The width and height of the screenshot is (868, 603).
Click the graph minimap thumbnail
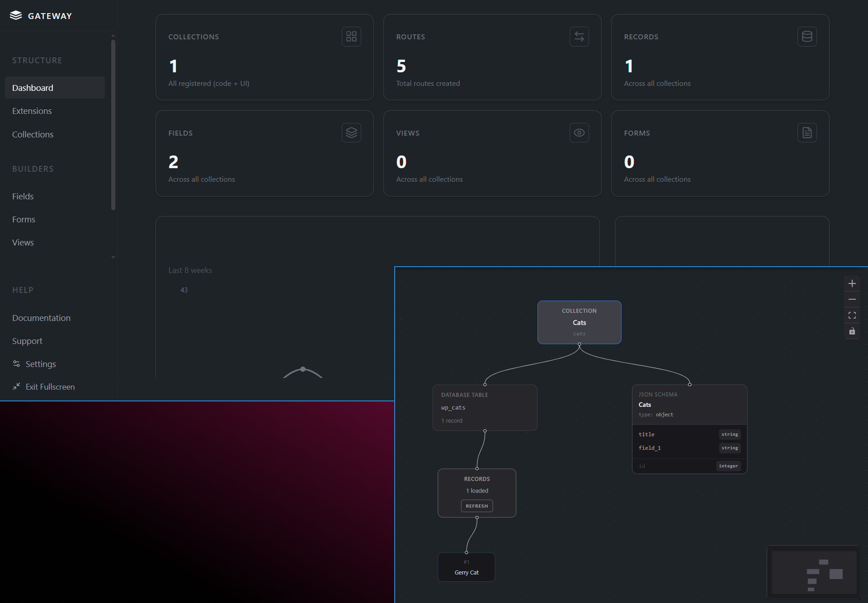point(813,572)
